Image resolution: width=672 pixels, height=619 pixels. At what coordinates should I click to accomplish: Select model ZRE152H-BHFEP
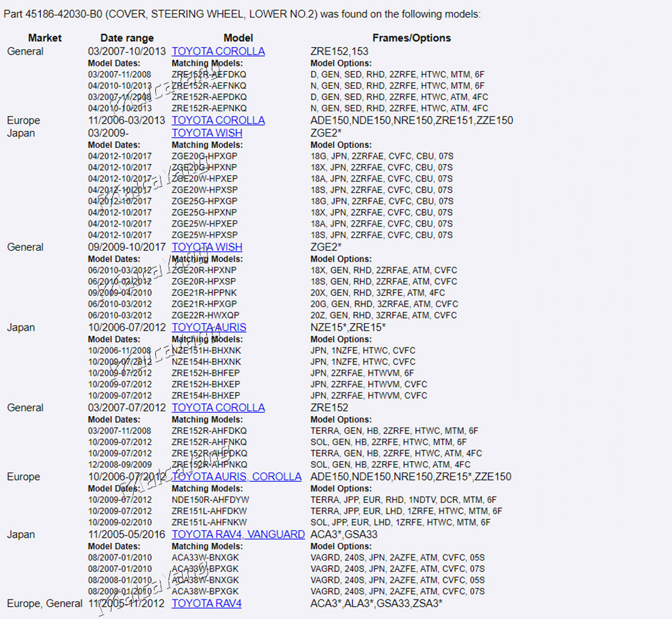206,374
